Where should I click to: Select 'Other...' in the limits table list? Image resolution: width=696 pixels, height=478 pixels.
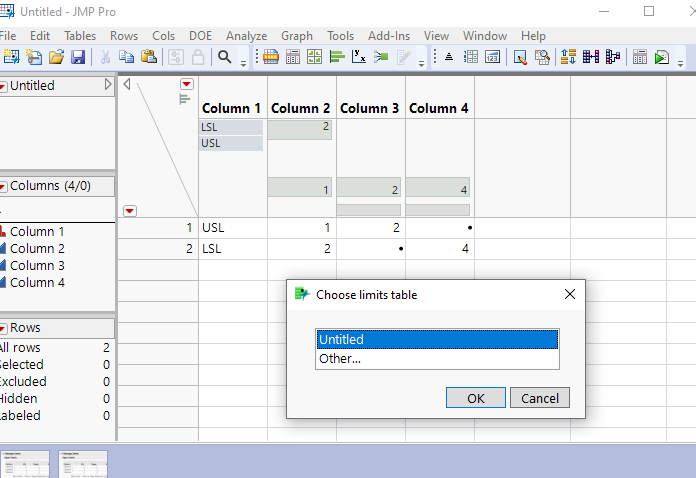click(x=340, y=358)
